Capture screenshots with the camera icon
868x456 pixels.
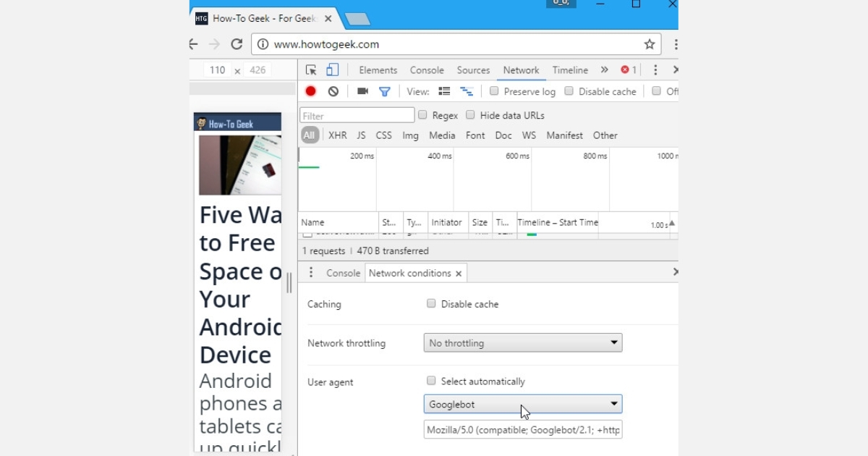(364, 91)
